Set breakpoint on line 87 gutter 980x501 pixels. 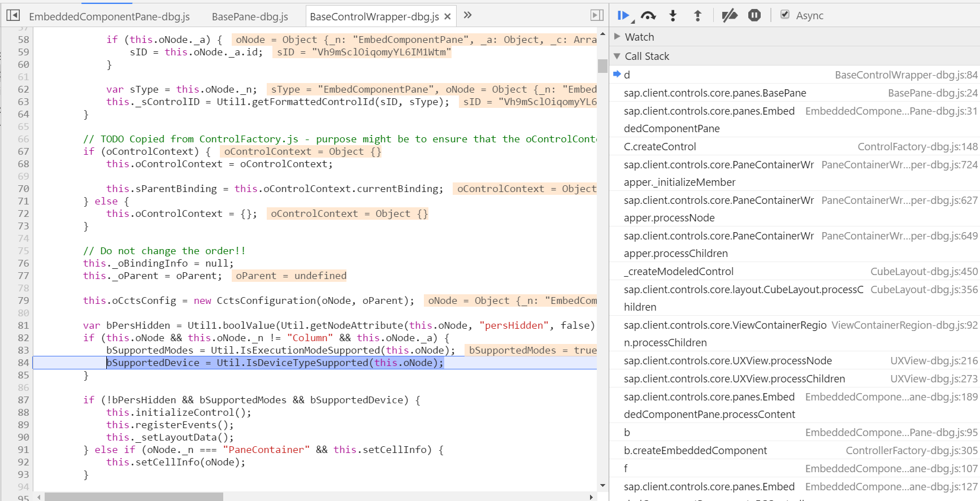click(23, 400)
